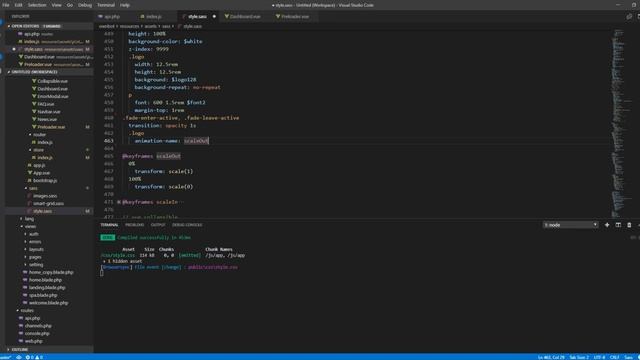The width and height of the screenshot is (640, 360).
Task: Open home_copy.blade.php in explorer
Action: pyautogui.click(x=51, y=272)
